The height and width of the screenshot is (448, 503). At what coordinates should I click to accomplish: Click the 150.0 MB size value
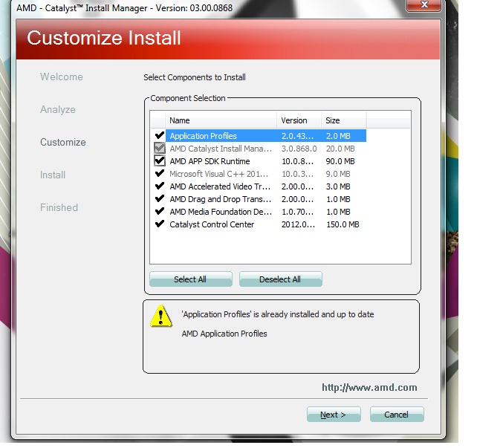[x=343, y=224]
